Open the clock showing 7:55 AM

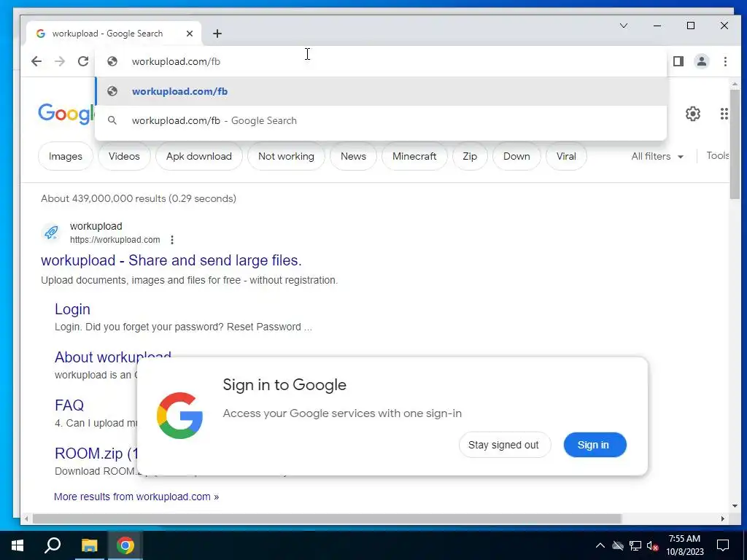(684, 545)
